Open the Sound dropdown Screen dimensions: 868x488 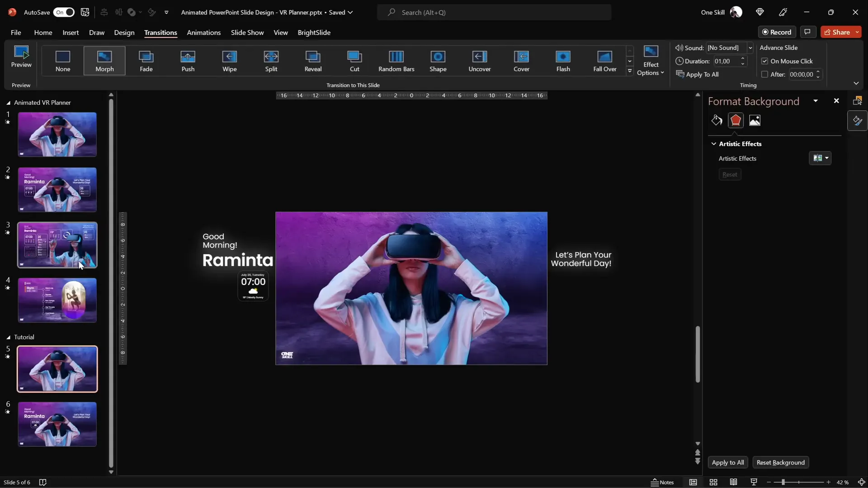(x=750, y=47)
